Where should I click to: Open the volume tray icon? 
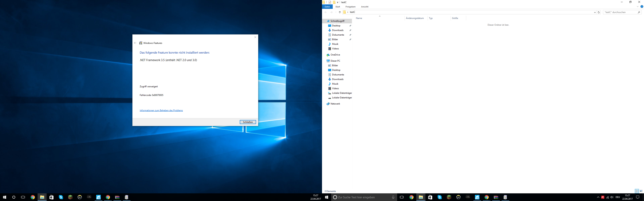(612, 197)
